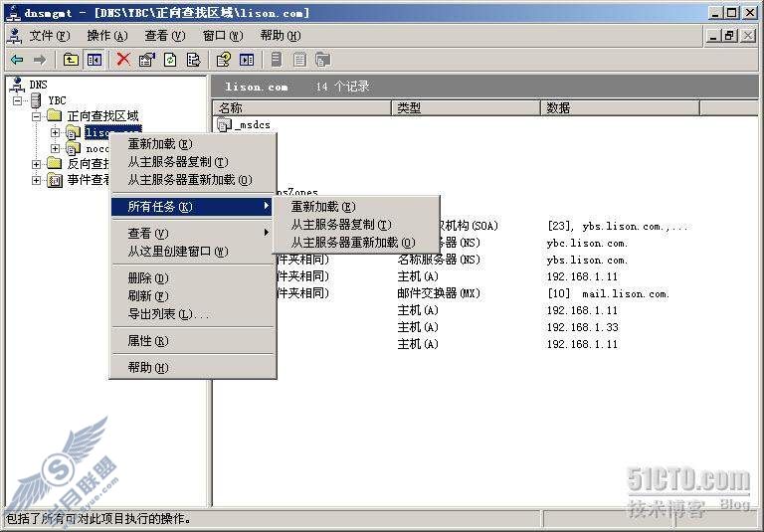This screenshot has width=764, height=532.
Task: Click the New server gray toolbar icon
Action: (x=277, y=60)
